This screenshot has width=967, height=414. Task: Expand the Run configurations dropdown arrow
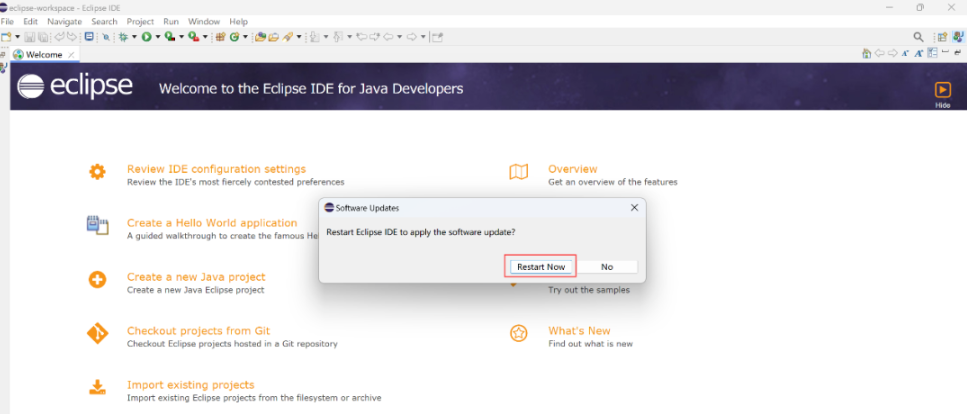click(x=158, y=37)
